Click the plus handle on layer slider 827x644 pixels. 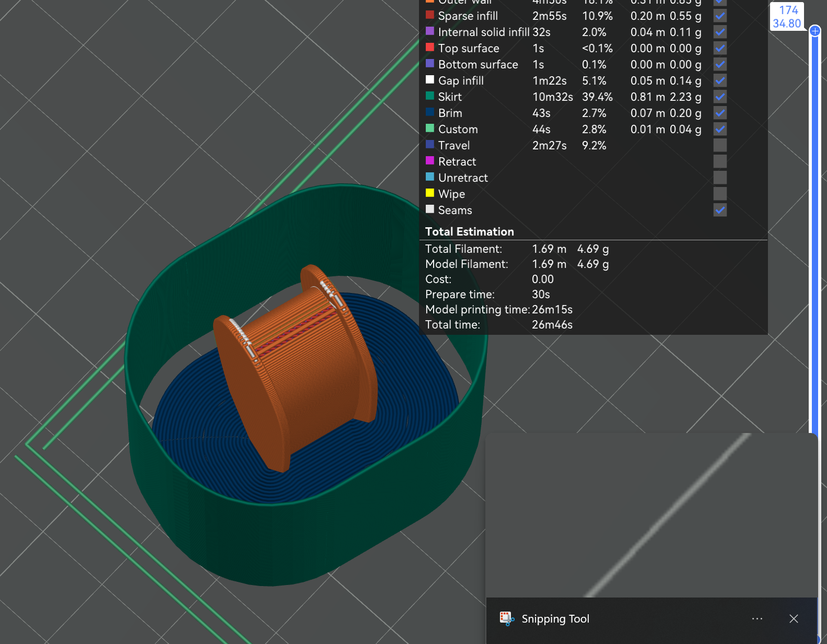click(814, 31)
